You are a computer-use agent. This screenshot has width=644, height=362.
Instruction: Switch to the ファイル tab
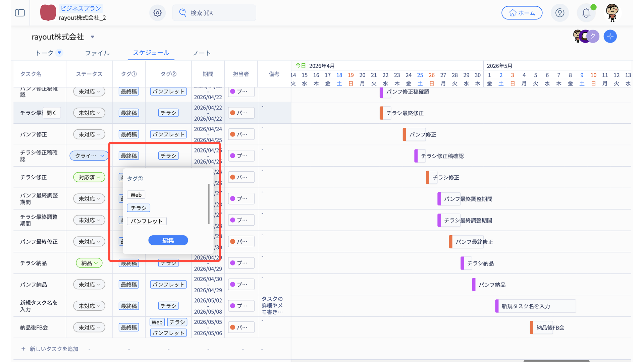[x=97, y=53]
